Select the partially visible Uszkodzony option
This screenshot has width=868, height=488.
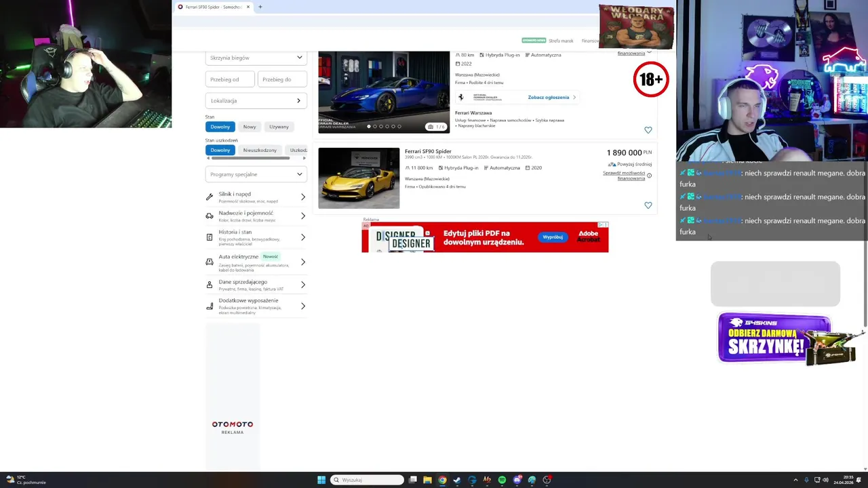pos(297,150)
